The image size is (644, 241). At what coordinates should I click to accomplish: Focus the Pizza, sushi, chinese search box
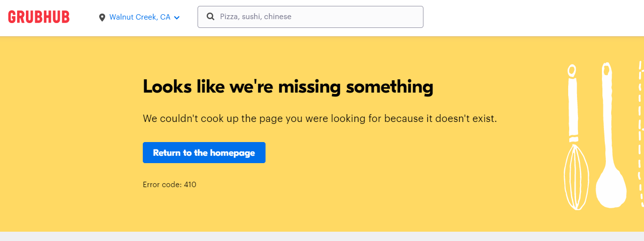[318, 17]
